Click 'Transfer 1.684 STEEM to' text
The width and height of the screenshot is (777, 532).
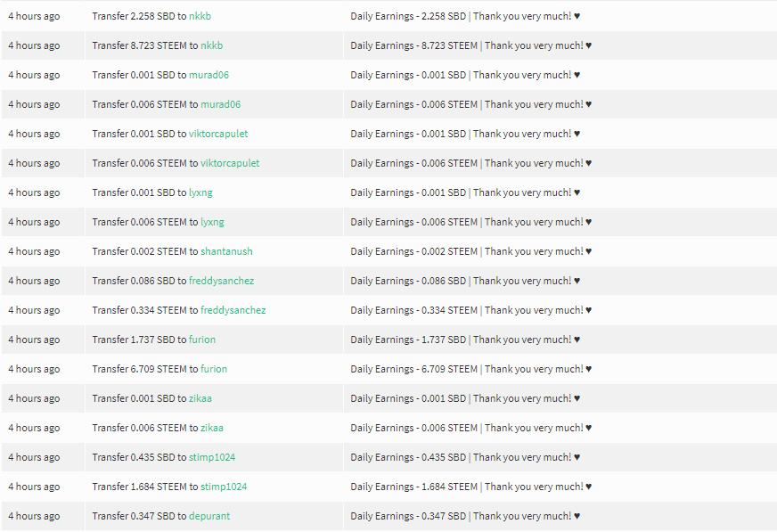(x=145, y=487)
